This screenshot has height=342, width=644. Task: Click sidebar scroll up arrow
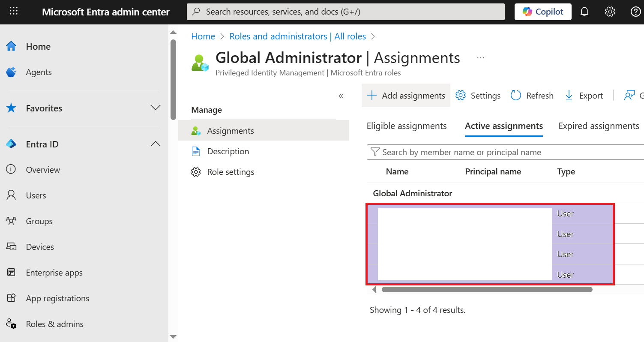(173, 32)
